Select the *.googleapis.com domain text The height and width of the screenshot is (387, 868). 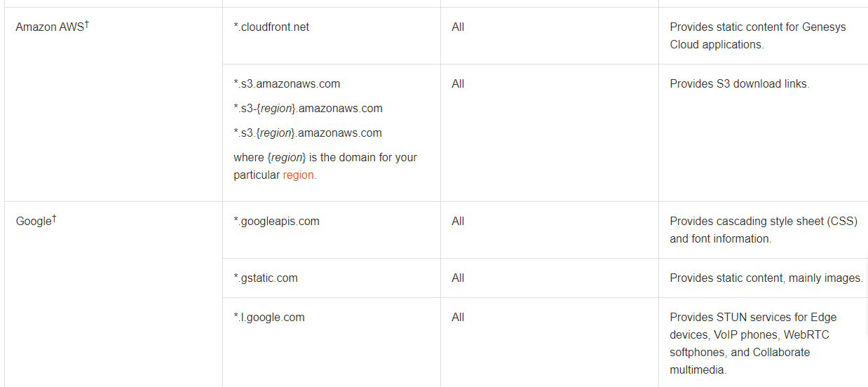(x=276, y=222)
